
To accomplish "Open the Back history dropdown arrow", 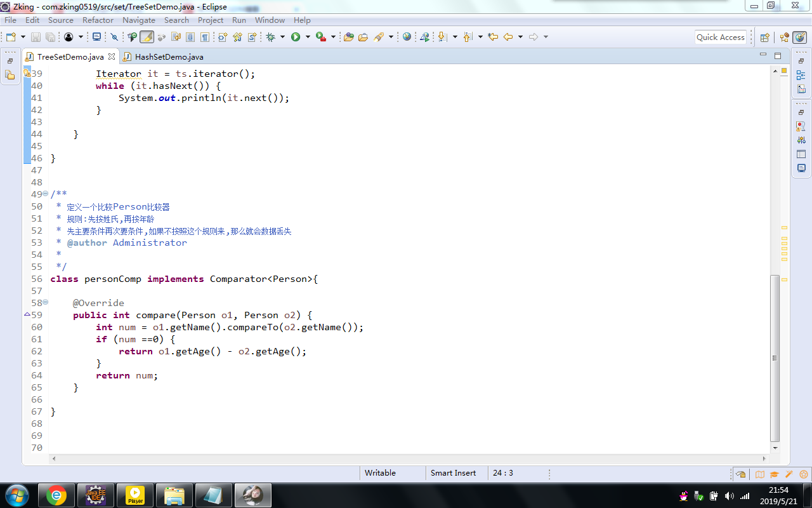I will coord(520,37).
